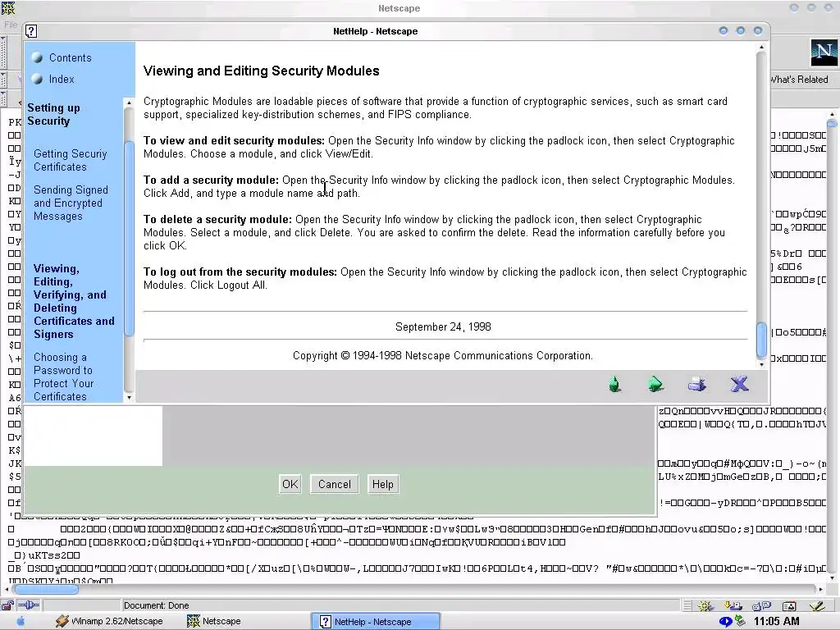
Task: Go forward with the green right arrow
Action: [x=655, y=384]
